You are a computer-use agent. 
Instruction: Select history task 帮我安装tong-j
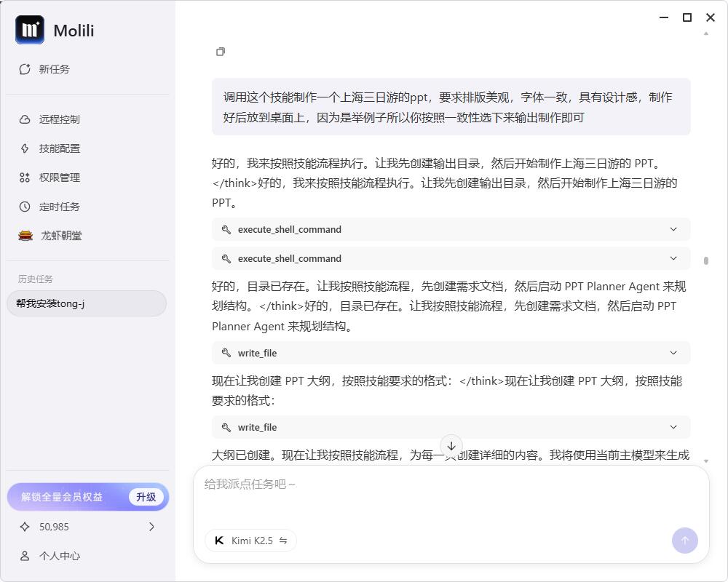[x=86, y=303]
